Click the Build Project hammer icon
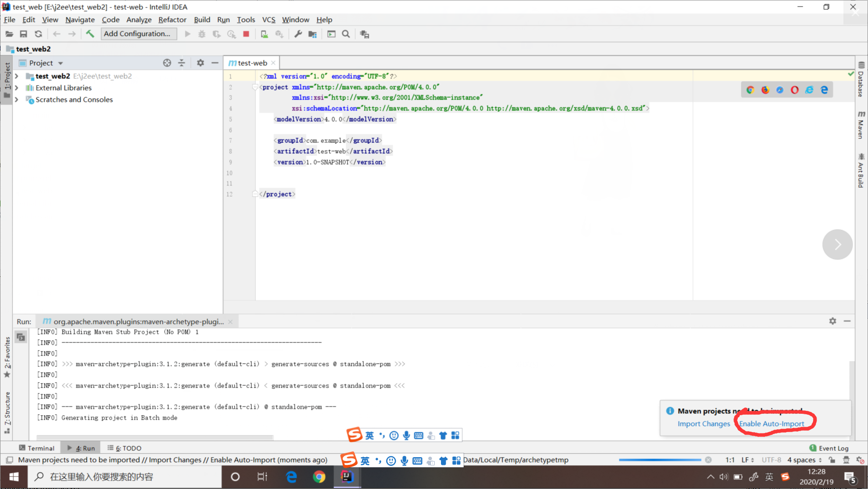Image resolution: width=868 pixels, height=489 pixels. (x=90, y=34)
